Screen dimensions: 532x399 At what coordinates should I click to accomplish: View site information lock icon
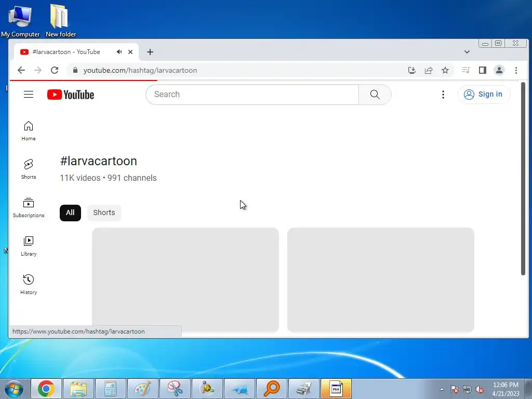[75, 70]
